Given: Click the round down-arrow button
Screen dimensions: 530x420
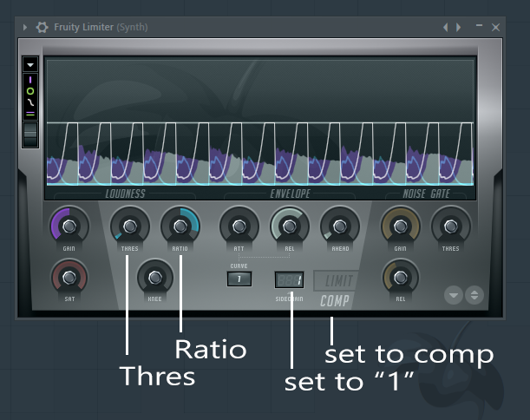Looking at the screenshot, I should pyautogui.click(x=454, y=295).
